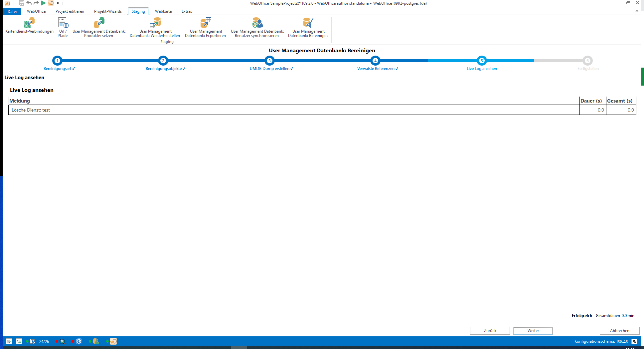Image resolution: width=644 pixels, height=349 pixels.
Task: Launch User Management Datenbank: Exportieren
Action: coord(205,27)
